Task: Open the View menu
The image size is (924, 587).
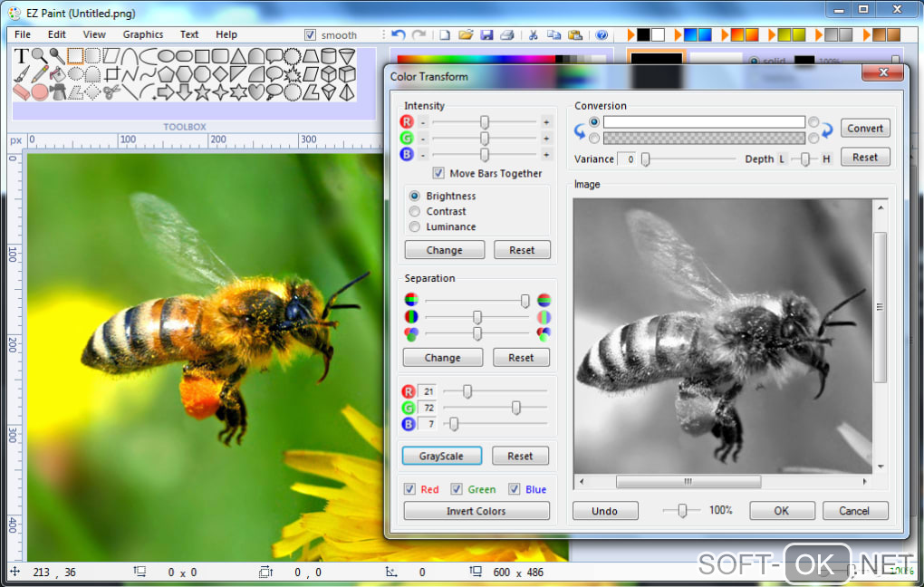Action: [x=94, y=34]
